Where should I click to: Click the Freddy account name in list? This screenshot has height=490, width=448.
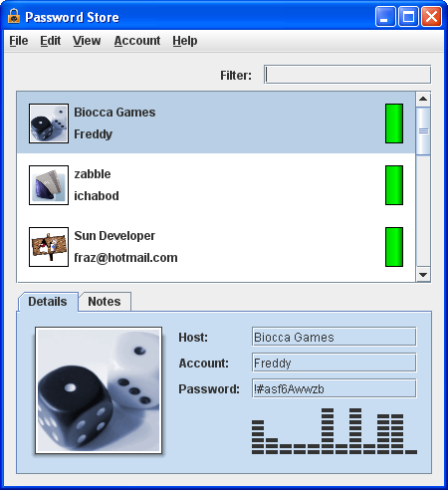click(x=94, y=134)
